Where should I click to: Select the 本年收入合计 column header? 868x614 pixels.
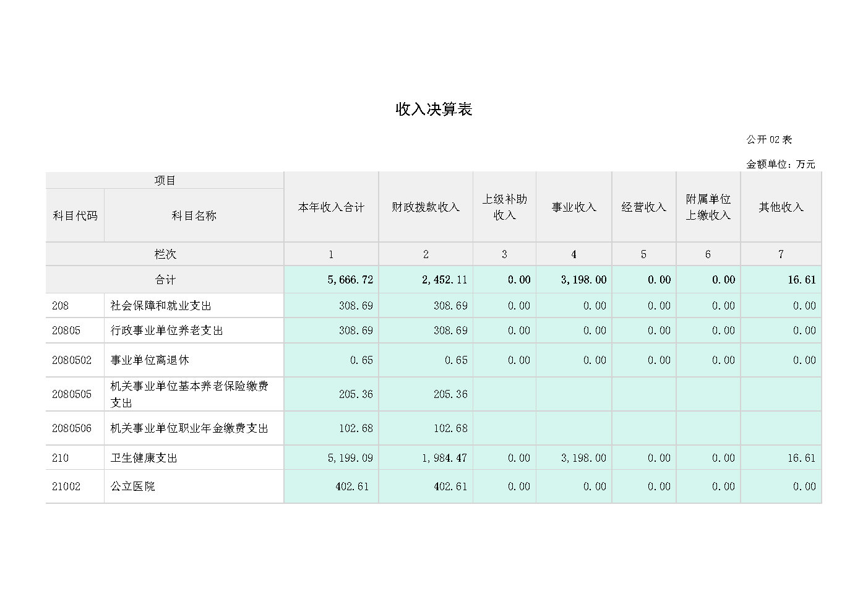pyautogui.click(x=331, y=207)
